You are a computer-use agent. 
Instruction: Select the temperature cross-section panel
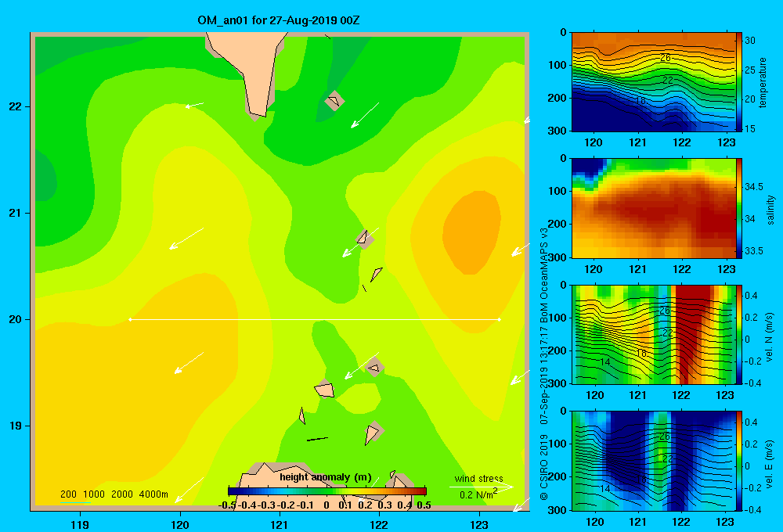coord(653,82)
